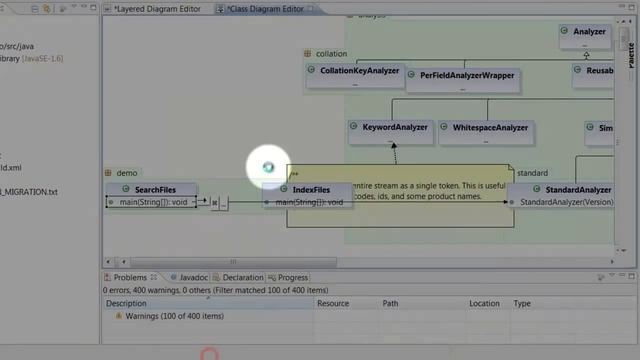
Task: Select main(String[]): void in SearchFiles
Action: tap(151, 202)
